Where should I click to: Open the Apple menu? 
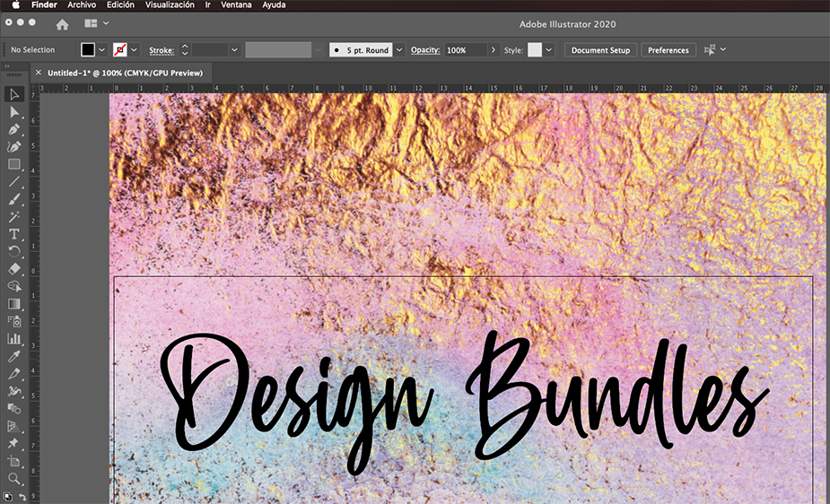pos(16,5)
